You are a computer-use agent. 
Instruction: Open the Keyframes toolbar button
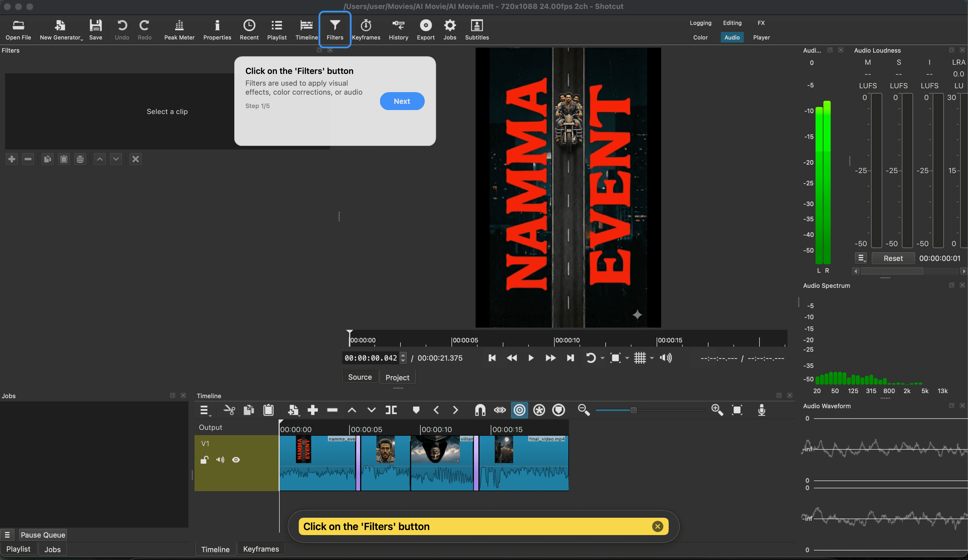[366, 29]
